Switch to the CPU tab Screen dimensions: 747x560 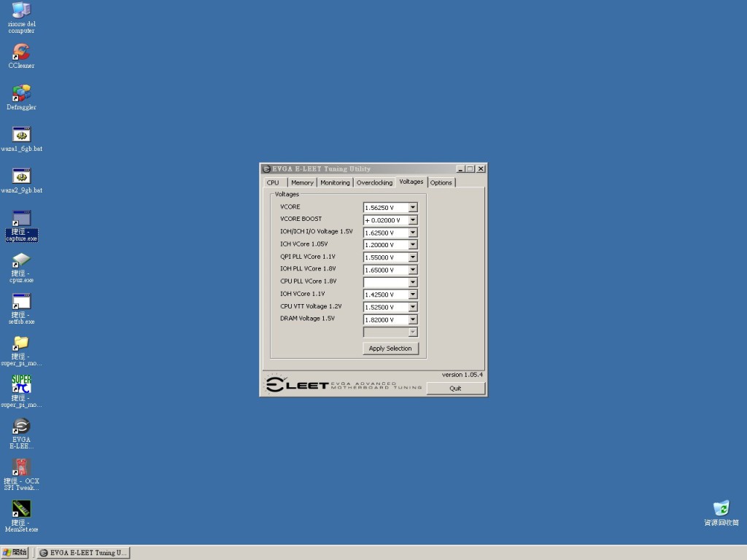tap(274, 182)
